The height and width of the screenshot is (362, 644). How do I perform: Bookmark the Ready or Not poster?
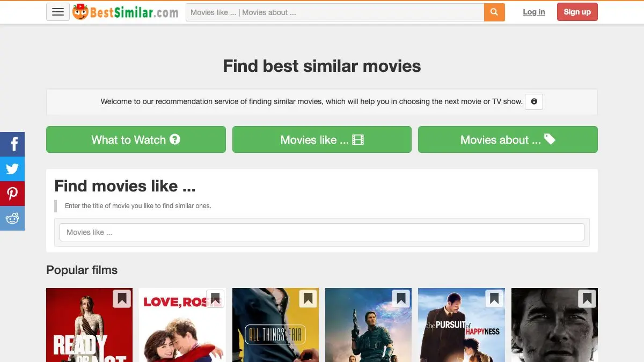click(122, 299)
